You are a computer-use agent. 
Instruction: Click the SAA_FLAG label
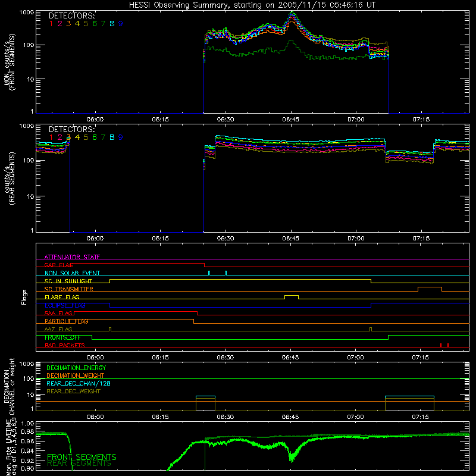(x=58, y=314)
